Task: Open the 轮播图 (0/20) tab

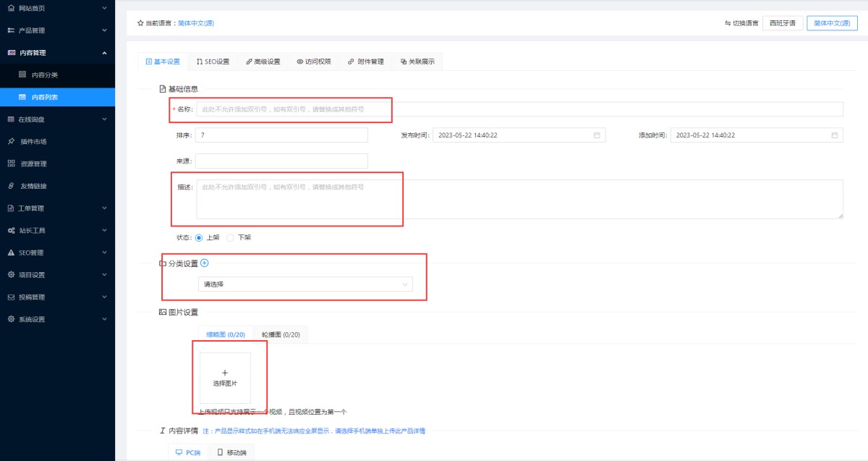Action: click(x=280, y=335)
